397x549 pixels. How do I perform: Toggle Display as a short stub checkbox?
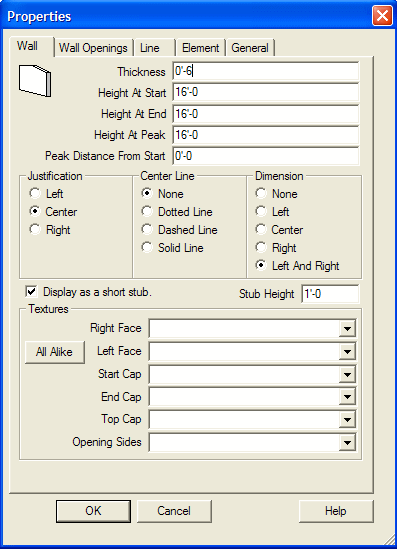[x=31, y=291]
